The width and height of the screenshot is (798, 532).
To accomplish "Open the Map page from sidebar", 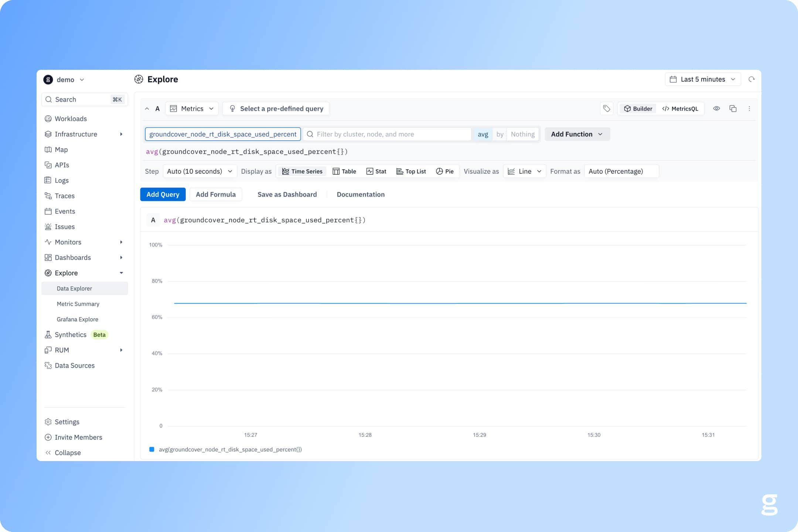I will (61, 150).
